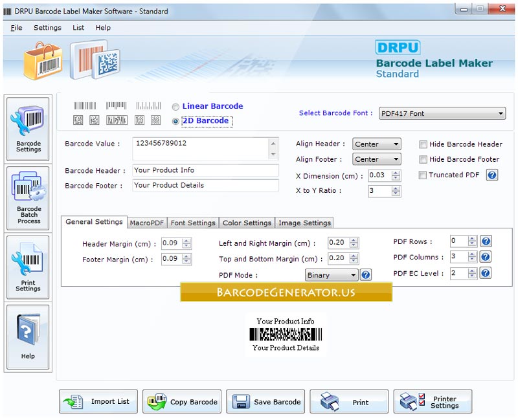Viewport: 518px width, 420px height.
Task: Switch to the General Settings tab
Action: click(x=94, y=222)
